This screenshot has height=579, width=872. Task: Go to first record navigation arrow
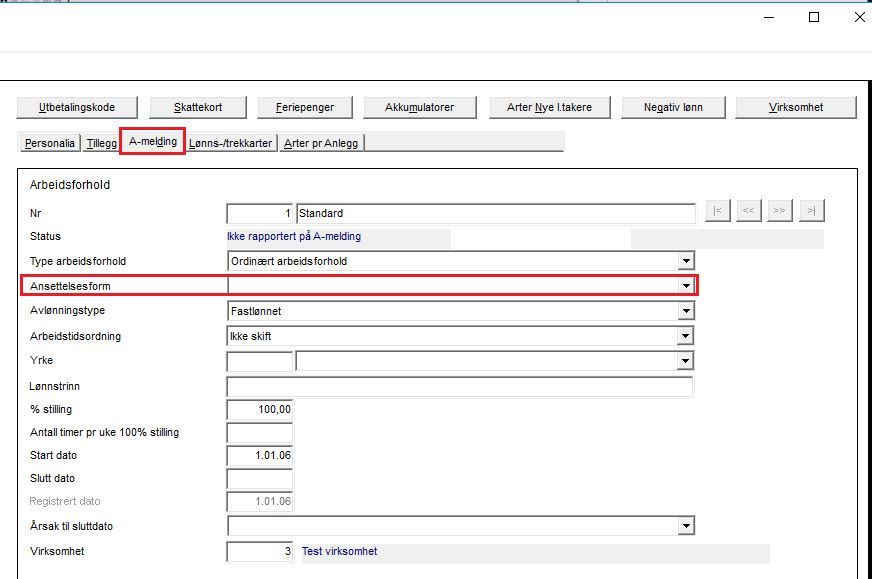pos(717,211)
